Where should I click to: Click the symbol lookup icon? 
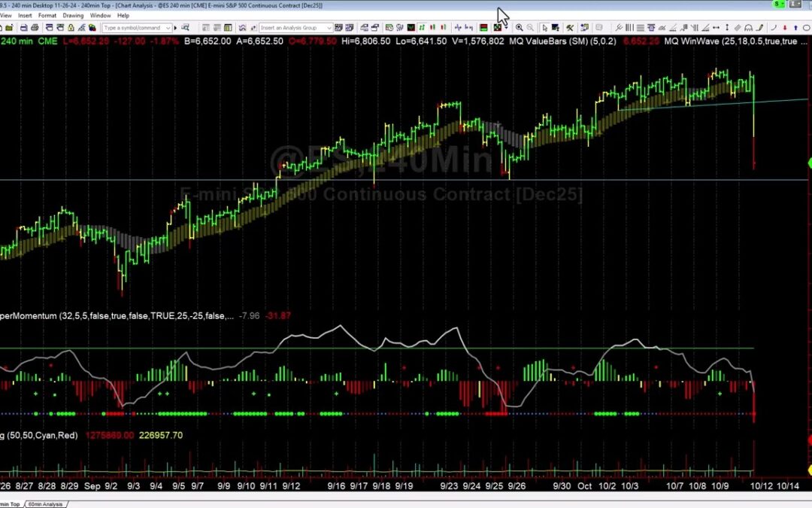coord(186,28)
